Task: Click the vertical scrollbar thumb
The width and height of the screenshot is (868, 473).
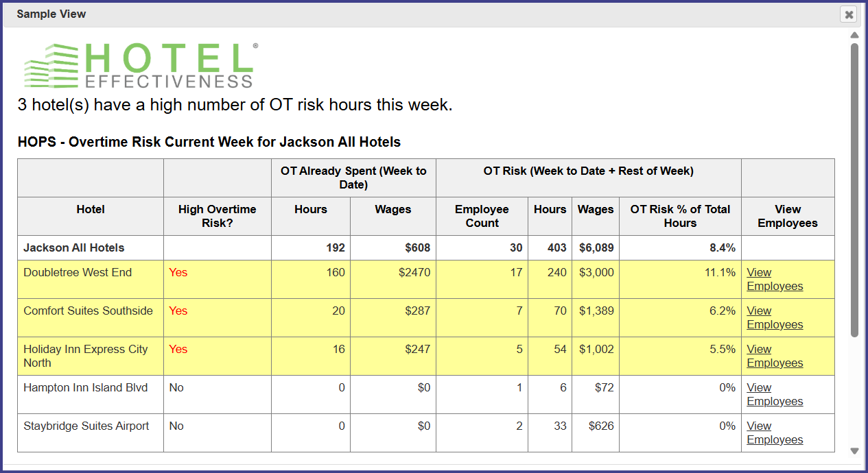Action: [x=854, y=189]
